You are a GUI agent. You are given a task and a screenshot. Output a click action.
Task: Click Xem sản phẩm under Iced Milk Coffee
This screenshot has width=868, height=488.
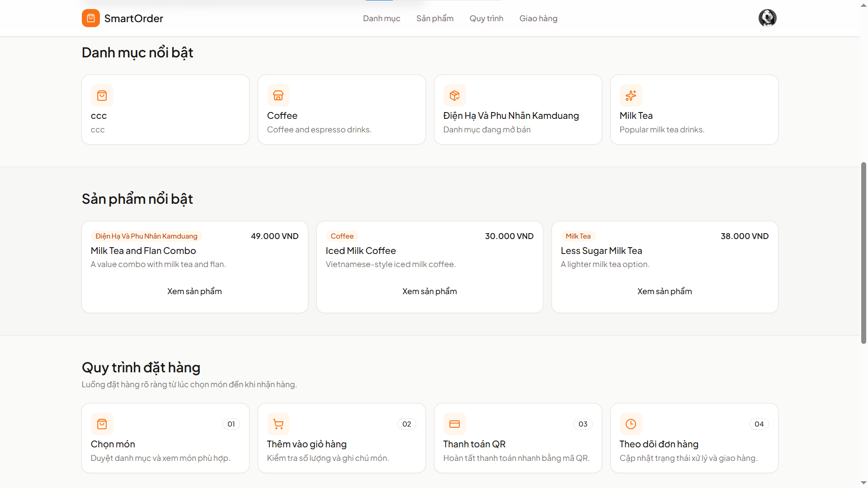429,291
